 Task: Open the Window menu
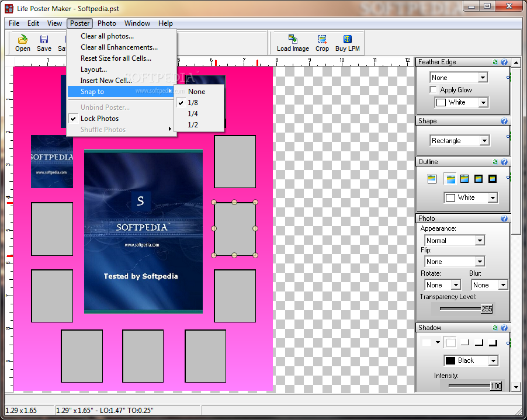click(x=137, y=23)
